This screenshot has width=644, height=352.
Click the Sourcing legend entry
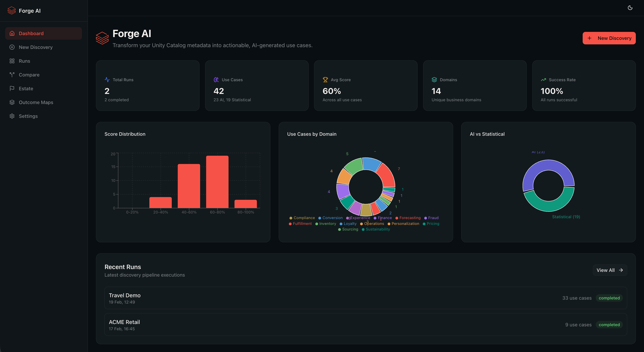point(348,229)
